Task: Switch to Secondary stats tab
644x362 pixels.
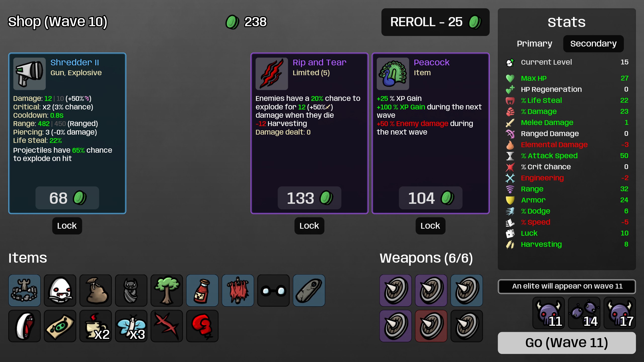Action: click(x=593, y=44)
